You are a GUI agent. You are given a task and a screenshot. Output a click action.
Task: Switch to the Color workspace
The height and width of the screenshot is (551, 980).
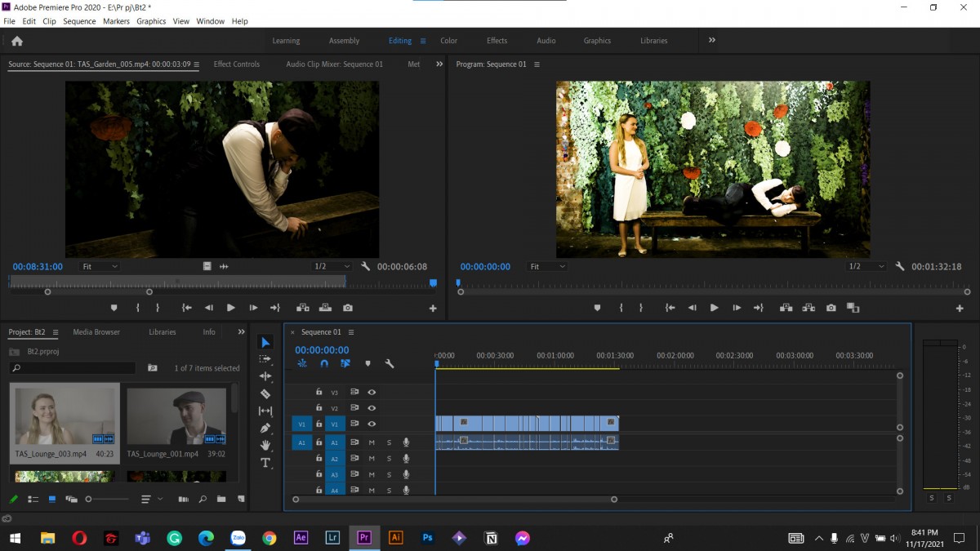pos(449,41)
